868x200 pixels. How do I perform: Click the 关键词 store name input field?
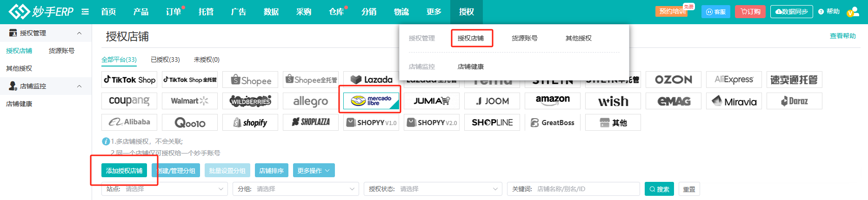586,189
